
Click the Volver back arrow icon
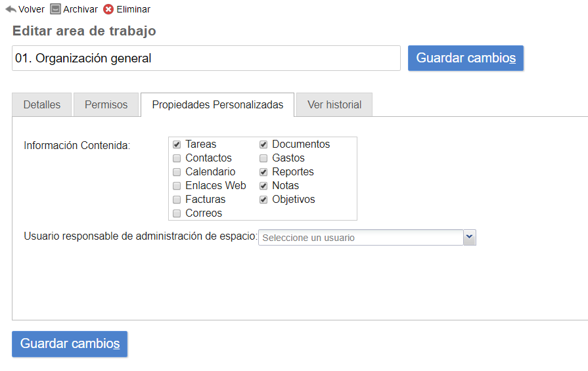coord(11,9)
